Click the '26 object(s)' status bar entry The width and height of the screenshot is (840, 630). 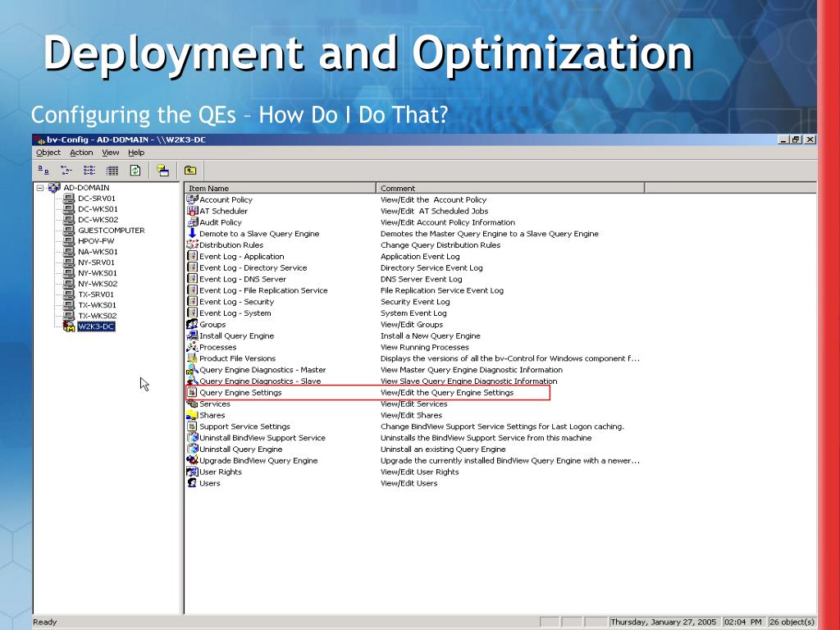click(792, 622)
